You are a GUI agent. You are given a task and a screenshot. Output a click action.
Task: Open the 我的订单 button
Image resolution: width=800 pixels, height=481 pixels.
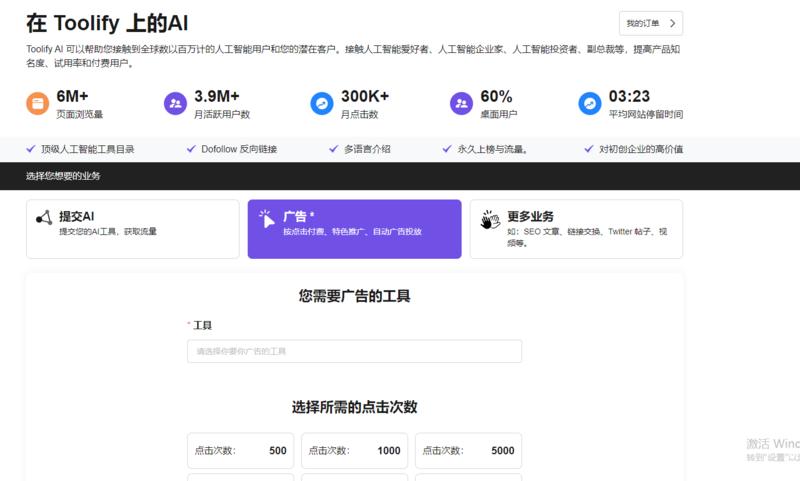pos(651,23)
